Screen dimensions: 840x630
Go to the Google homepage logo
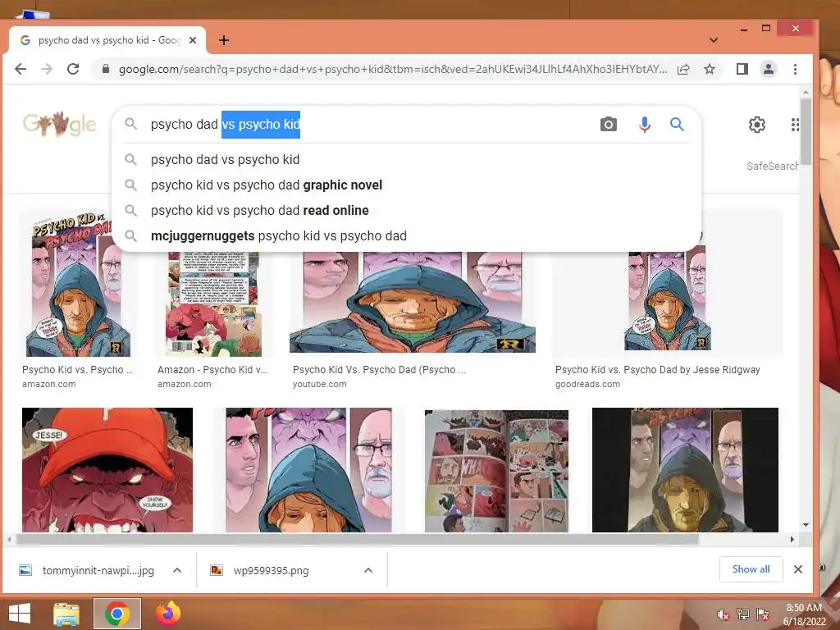point(59,125)
